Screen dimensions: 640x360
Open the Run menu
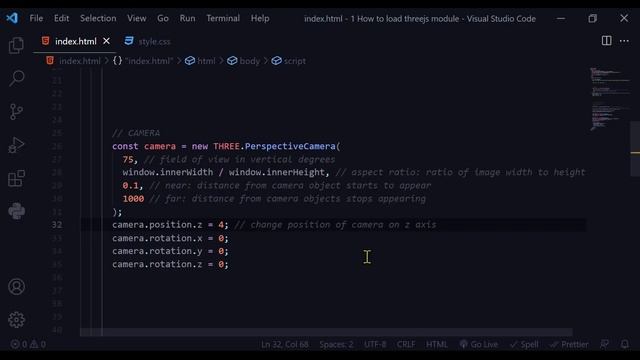coord(187,18)
